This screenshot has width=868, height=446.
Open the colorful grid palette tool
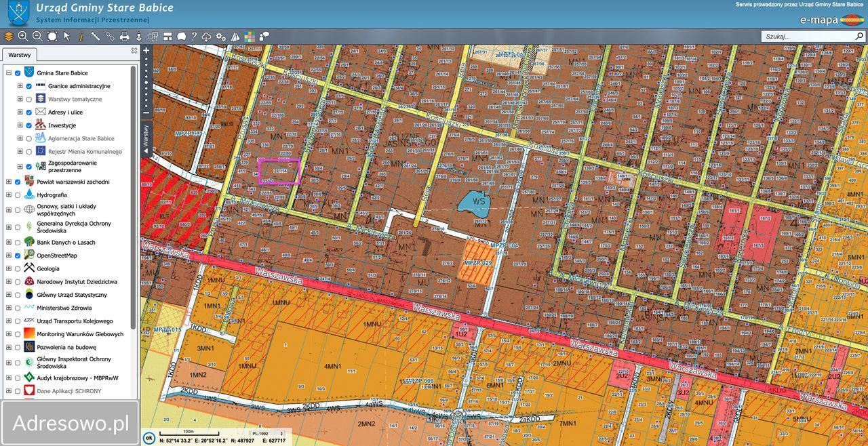click(250, 37)
